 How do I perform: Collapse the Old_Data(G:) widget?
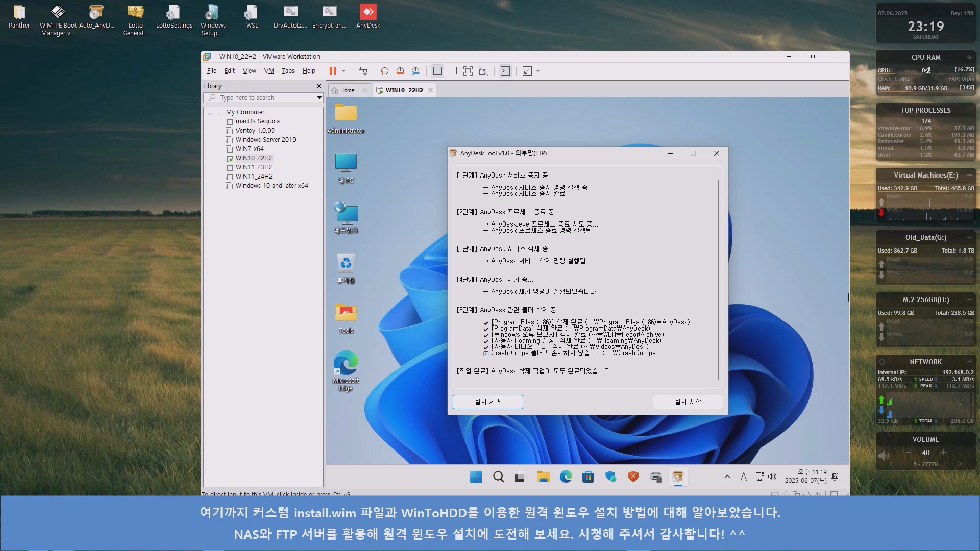(x=969, y=237)
